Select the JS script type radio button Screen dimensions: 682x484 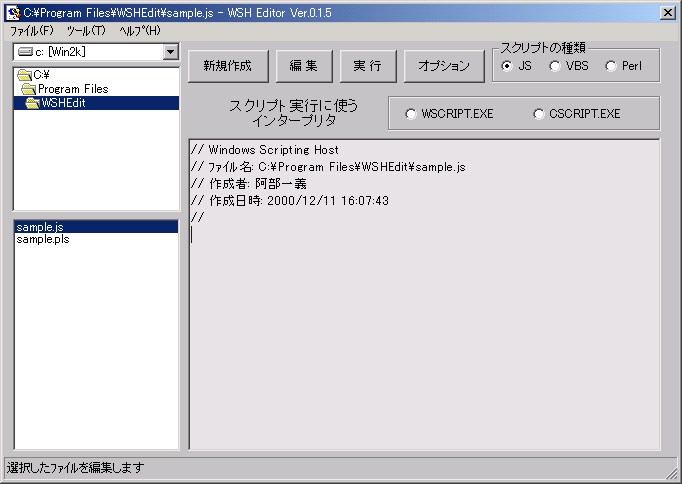[506, 66]
